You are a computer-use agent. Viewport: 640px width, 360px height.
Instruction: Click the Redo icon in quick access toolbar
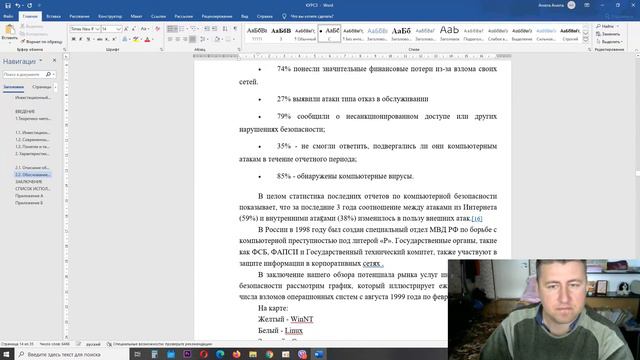click(29, 5)
